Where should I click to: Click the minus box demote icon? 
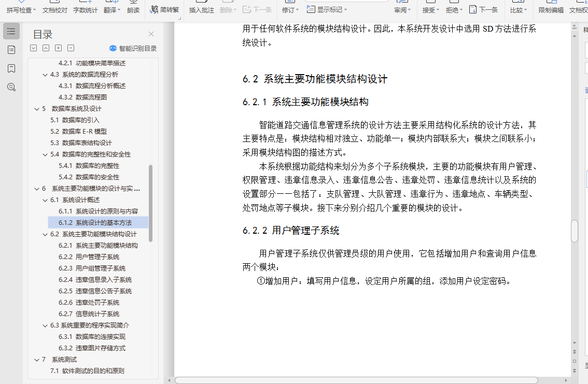(71, 48)
